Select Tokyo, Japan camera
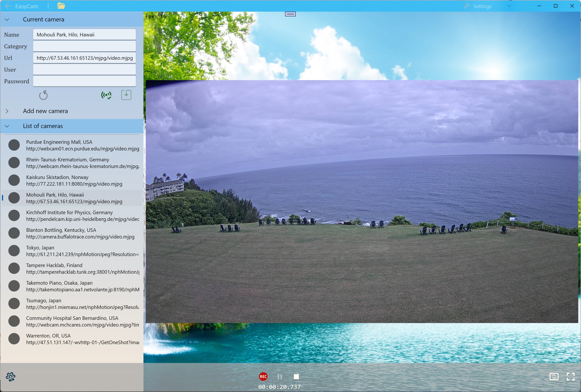This screenshot has height=392, width=581. (72, 251)
